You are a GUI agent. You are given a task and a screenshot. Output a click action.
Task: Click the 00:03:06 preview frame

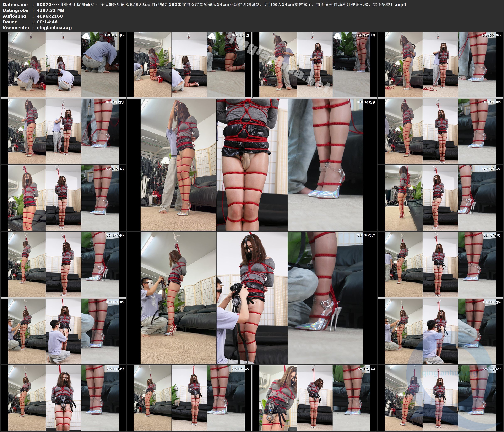click(440, 65)
